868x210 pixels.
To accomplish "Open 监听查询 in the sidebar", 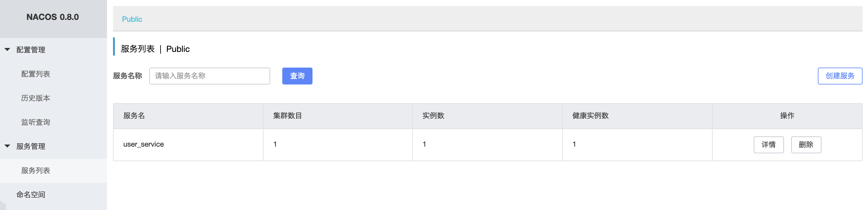I will [x=36, y=122].
